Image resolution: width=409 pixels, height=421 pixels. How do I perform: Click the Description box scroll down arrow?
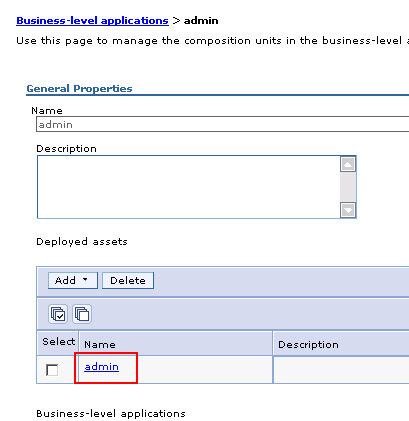click(348, 210)
